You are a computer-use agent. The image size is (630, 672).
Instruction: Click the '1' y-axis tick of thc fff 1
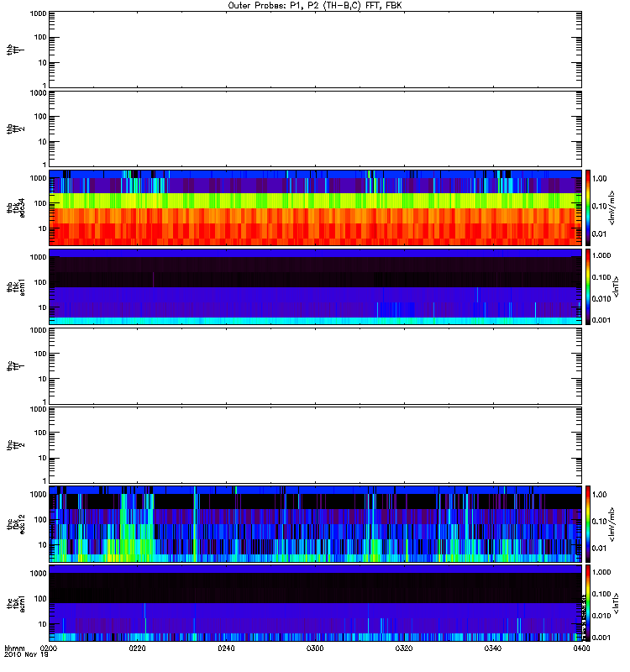coord(45,402)
